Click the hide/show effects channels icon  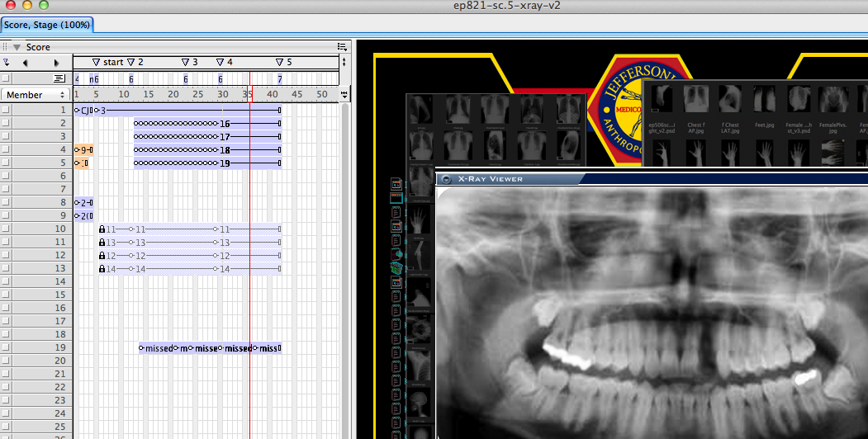click(344, 62)
